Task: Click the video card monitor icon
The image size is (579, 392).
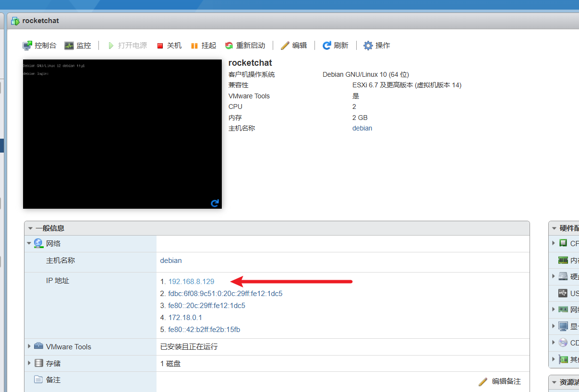Action: 563,326
